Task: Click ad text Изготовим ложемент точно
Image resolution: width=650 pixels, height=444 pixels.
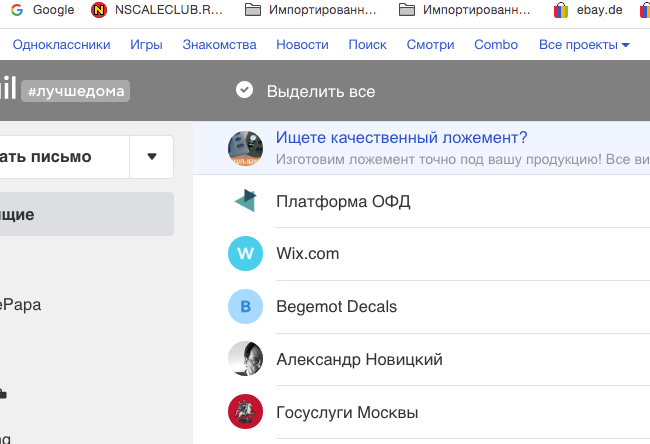Action: click(462, 159)
